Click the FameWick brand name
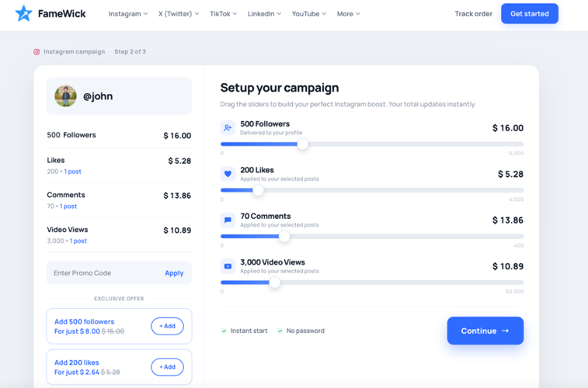 62,14
